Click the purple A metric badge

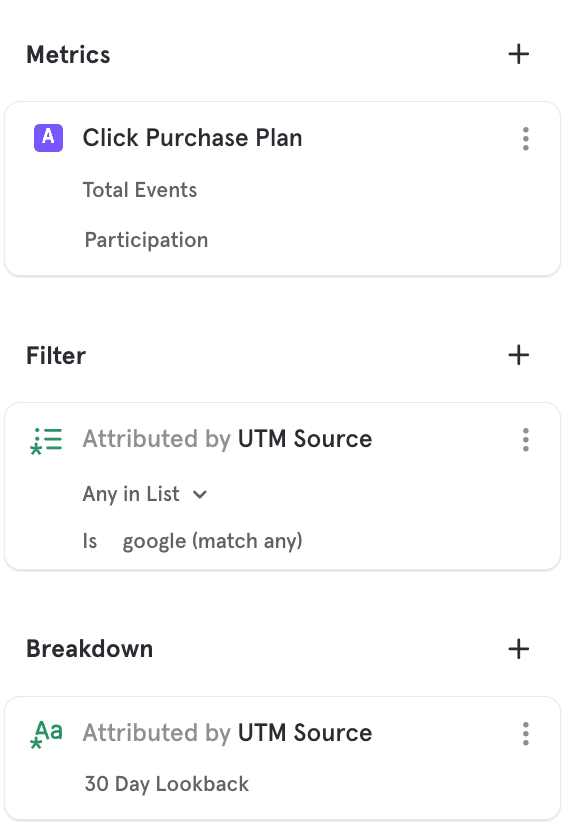coord(48,138)
